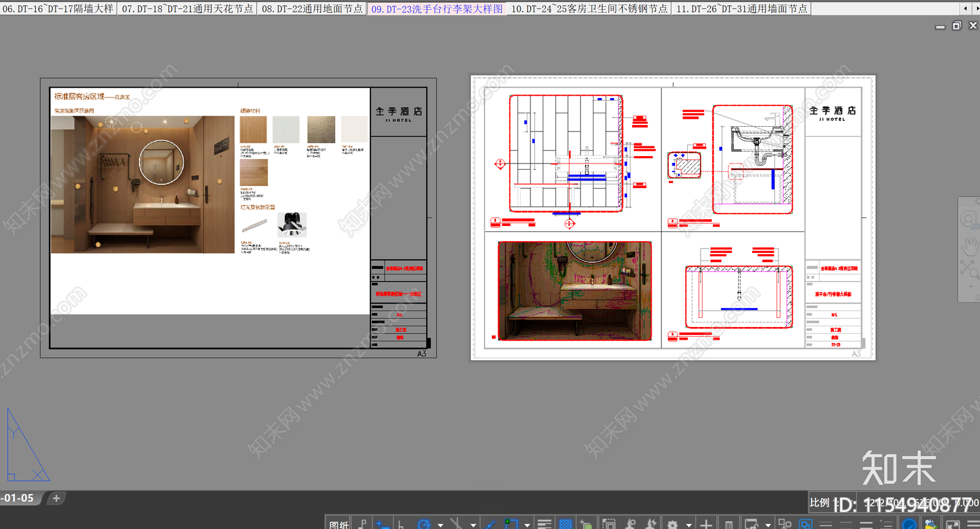This screenshot has height=529, width=980.
Task: Click the 比例 viewport scale label
Action: (819, 503)
